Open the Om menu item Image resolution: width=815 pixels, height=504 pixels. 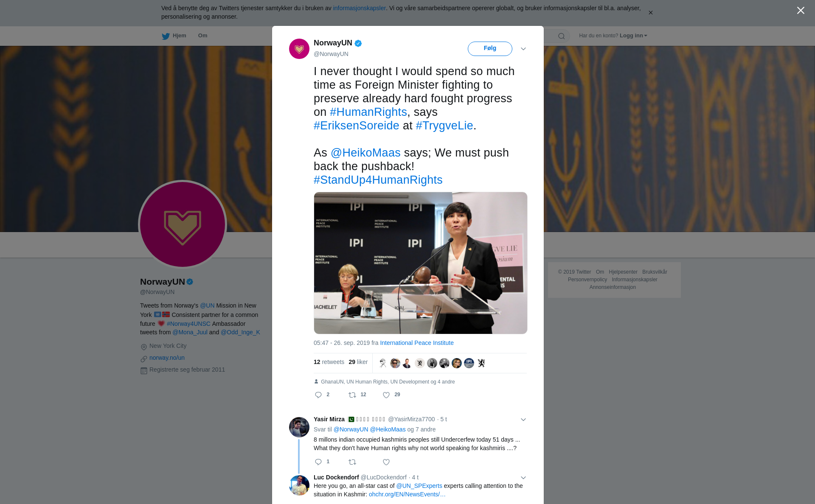coord(202,36)
